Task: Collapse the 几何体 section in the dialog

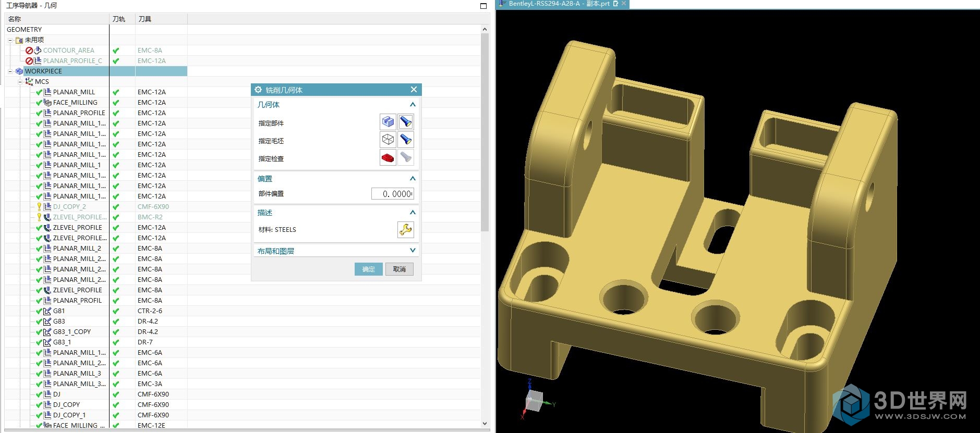Action: point(413,105)
